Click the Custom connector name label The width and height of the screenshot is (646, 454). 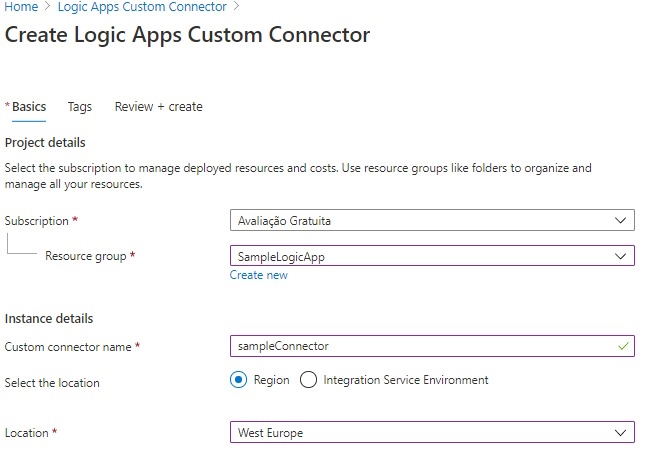68,347
